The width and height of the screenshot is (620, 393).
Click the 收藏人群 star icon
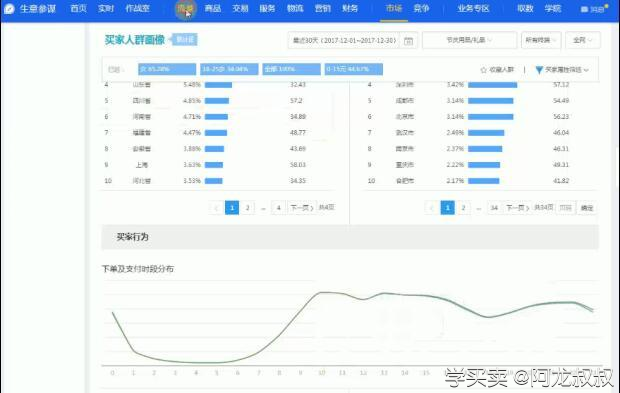coord(483,70)
